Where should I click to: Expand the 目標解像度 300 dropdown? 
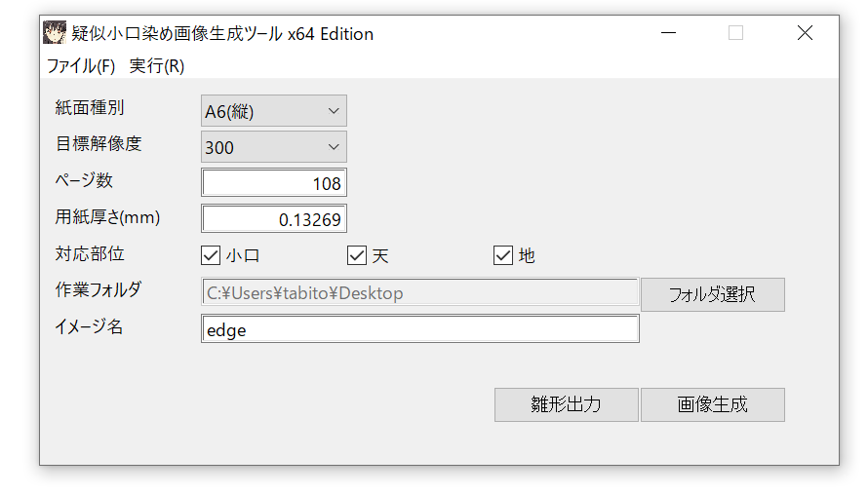[273, 147]
